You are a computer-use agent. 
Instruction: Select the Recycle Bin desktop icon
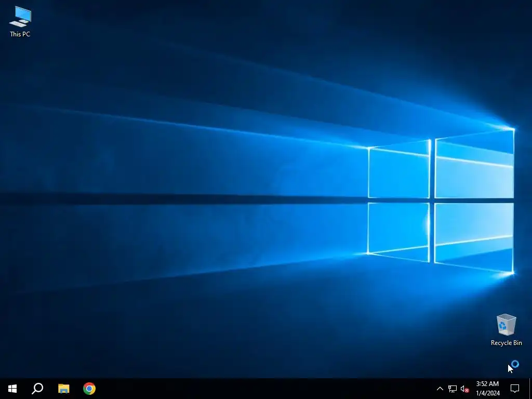(506, 329)
